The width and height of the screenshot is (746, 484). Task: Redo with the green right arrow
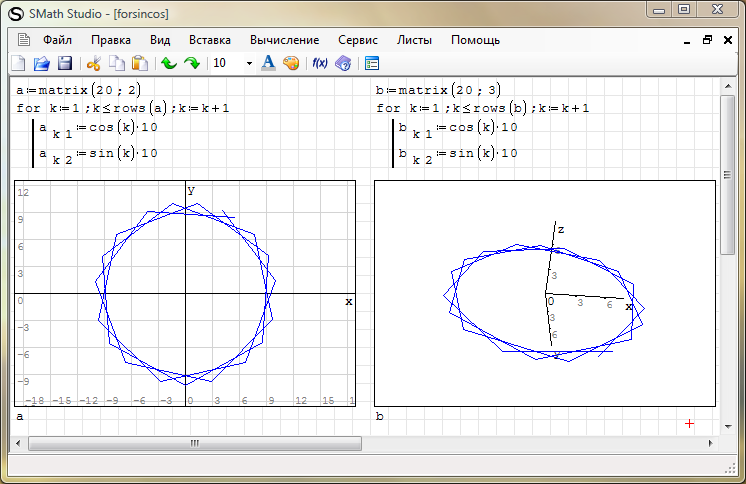[191, 63]
